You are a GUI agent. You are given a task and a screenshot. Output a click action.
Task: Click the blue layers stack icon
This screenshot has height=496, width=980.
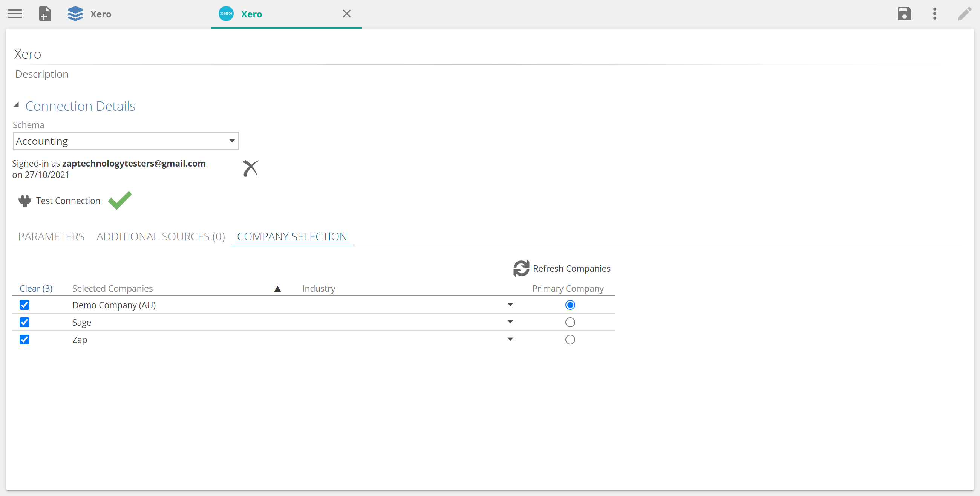tap(75, 14)
